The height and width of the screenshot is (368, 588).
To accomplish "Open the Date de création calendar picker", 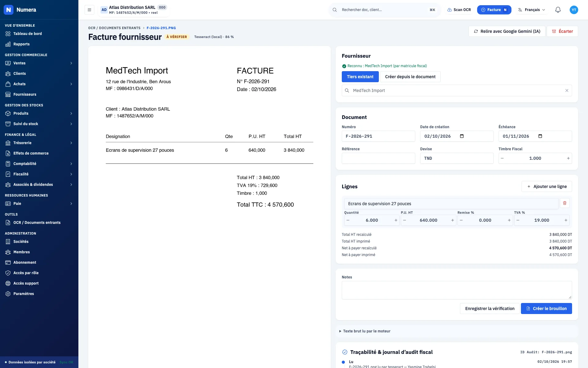I will tap(462, 136).
